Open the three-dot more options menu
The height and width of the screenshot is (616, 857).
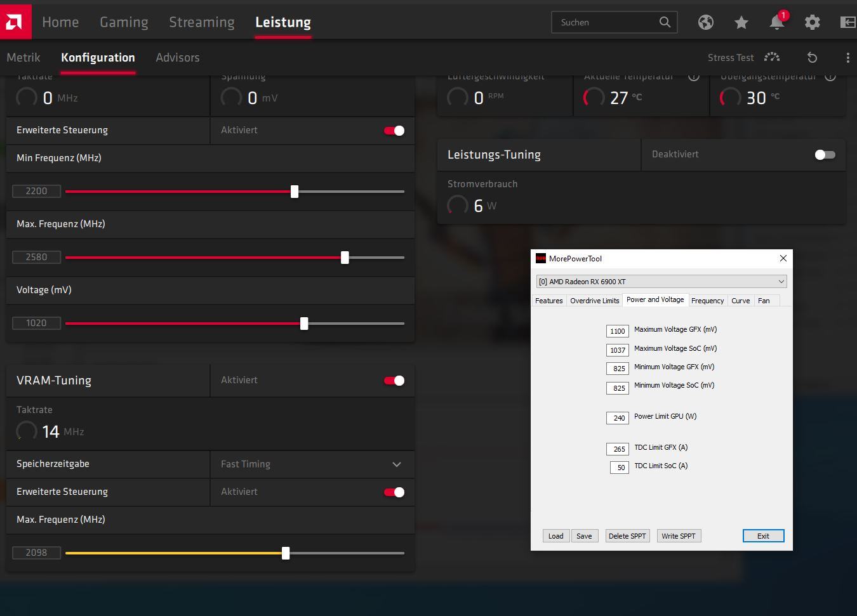(847, 58)
